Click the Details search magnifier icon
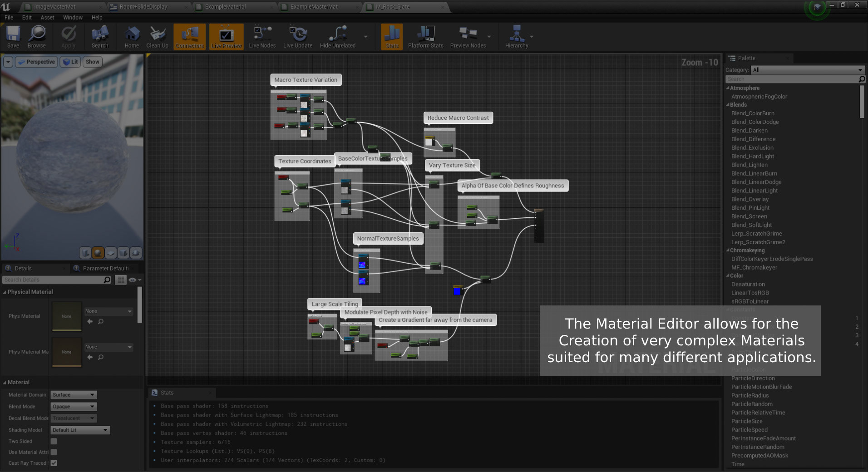 (107, 280)
